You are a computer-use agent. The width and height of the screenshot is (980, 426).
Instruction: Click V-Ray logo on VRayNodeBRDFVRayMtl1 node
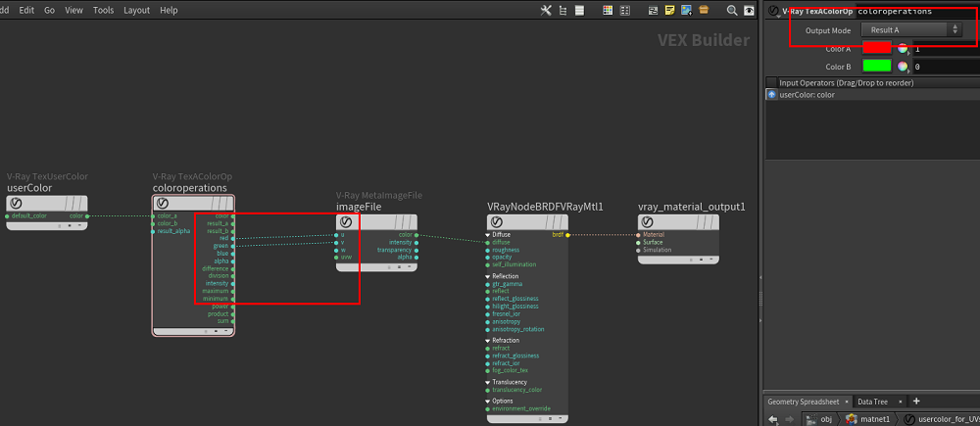(498, 221)
